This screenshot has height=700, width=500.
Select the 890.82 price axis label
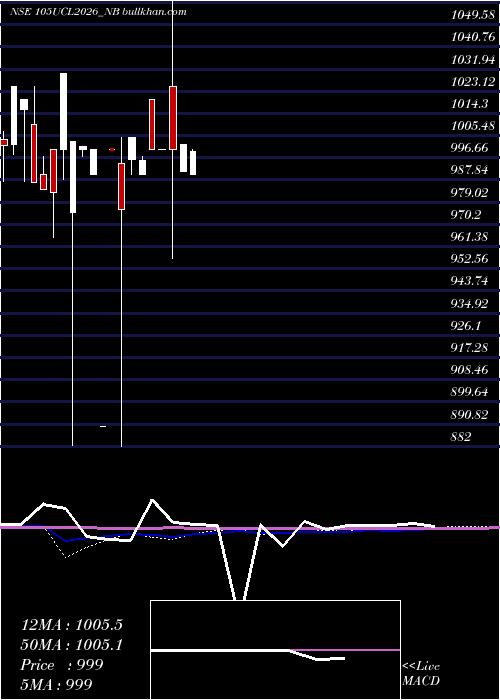[469, 415]
